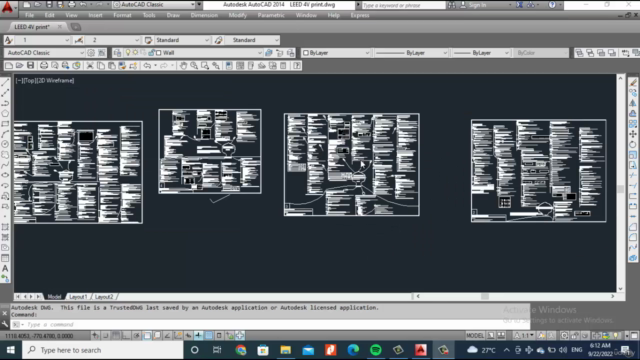Open the Parametric menu
640x360 pixels.
click(x=271, y=15)
